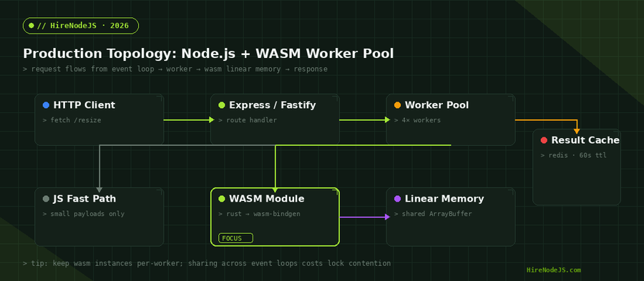Click the request flows subtitle line
The height and width of the screenshot is (281, 644).
coord(175,69)
